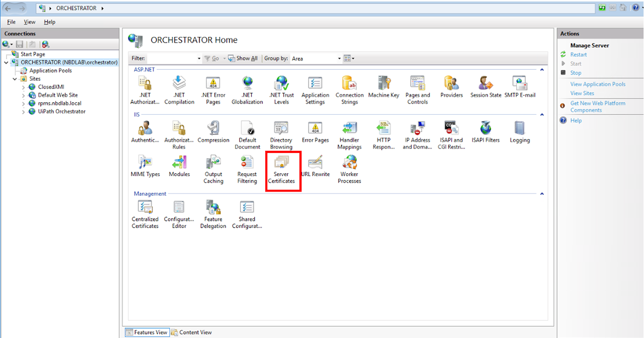Open .NET Authorization Rules feature

point(145,90)
